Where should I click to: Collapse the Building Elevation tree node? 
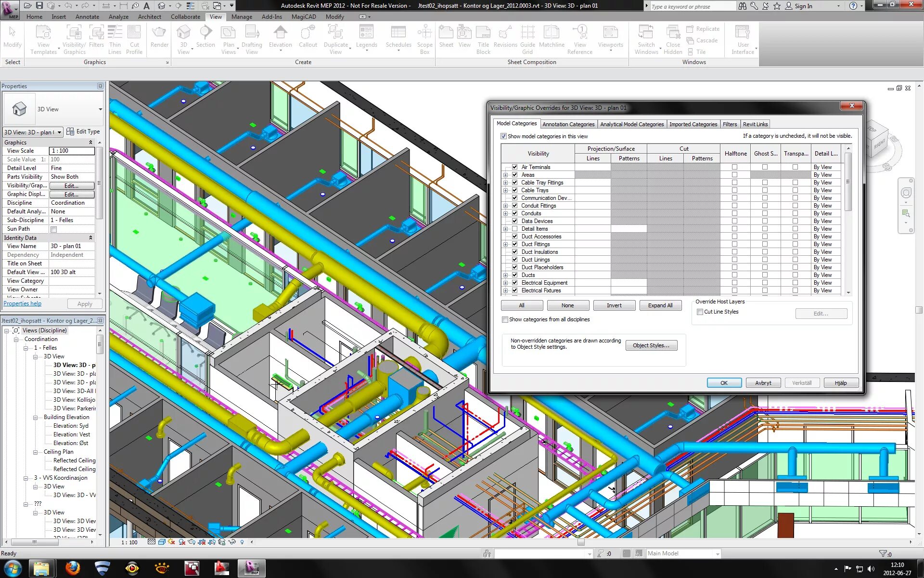36,417
